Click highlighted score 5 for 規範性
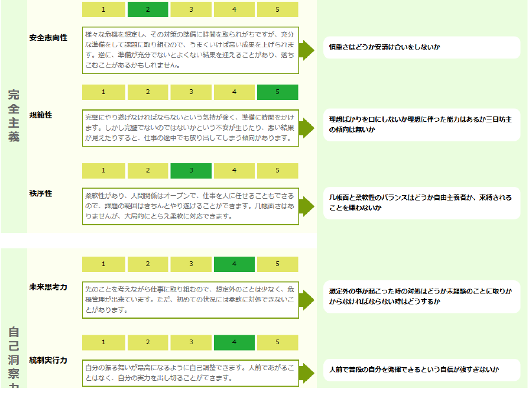The width and height of the screenshot is (532, 395). [x=278, y=92]
